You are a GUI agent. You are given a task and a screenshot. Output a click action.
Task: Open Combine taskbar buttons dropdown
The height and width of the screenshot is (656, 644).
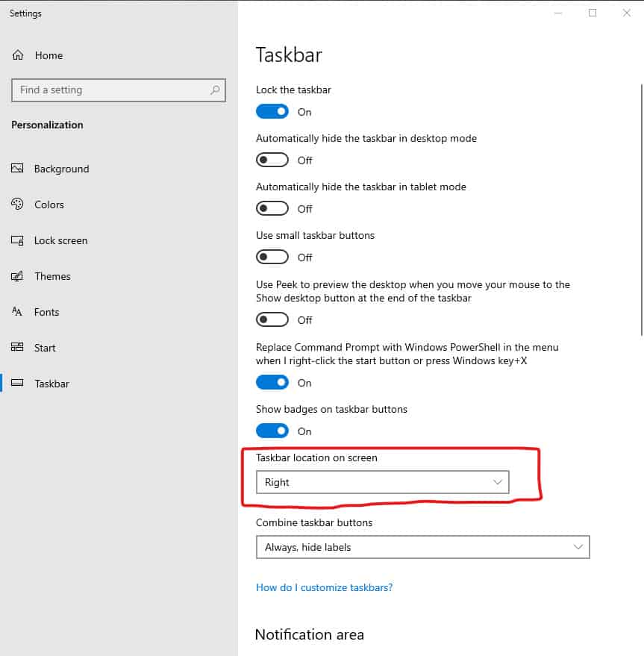tap(422, 547)
